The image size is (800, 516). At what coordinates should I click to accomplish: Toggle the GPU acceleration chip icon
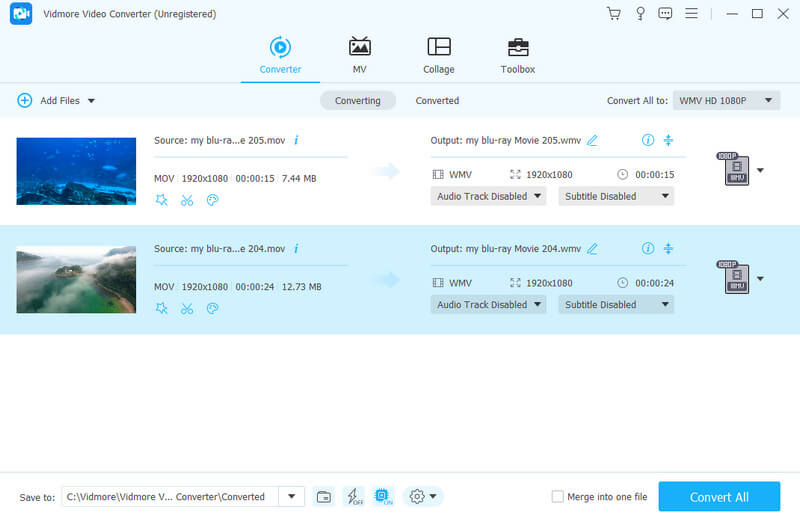(383, 497)
